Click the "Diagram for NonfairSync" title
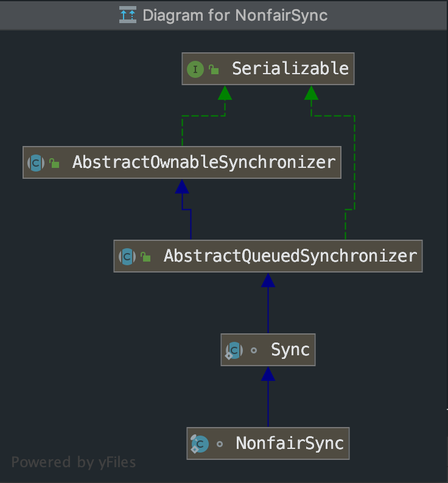448x483 pixels. coord(235,15)
